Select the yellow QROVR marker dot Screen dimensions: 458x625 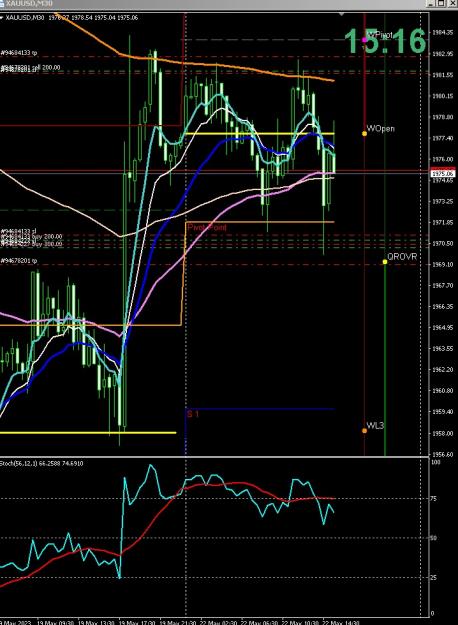click(x=385, y=262)
